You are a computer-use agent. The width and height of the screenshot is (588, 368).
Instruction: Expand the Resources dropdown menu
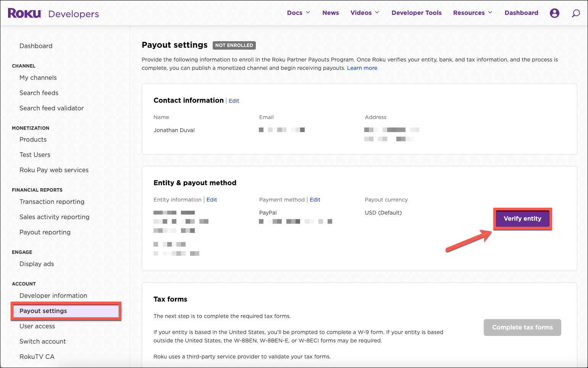(x=473, y=13)
